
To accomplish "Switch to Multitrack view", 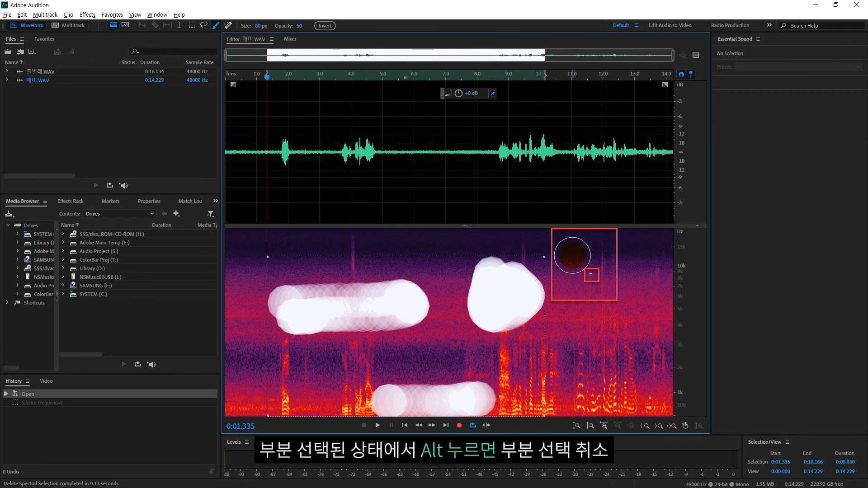I will 68,25.
